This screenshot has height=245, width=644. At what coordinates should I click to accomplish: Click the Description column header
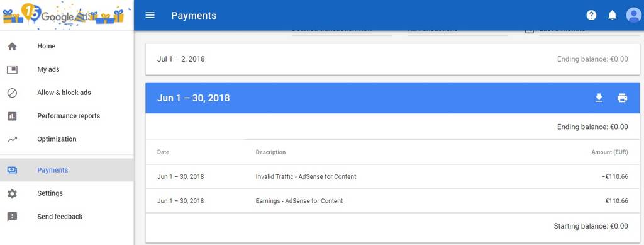point(270,152)
